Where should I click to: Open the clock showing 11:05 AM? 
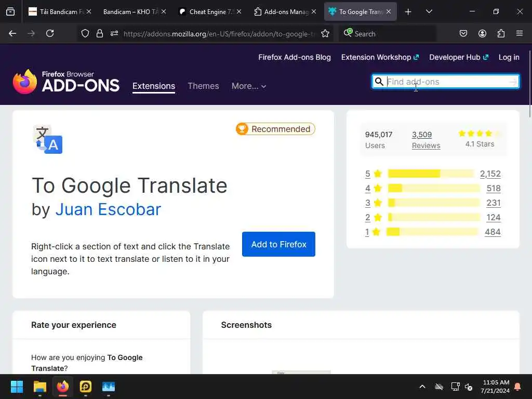click(x=495, y=387)
